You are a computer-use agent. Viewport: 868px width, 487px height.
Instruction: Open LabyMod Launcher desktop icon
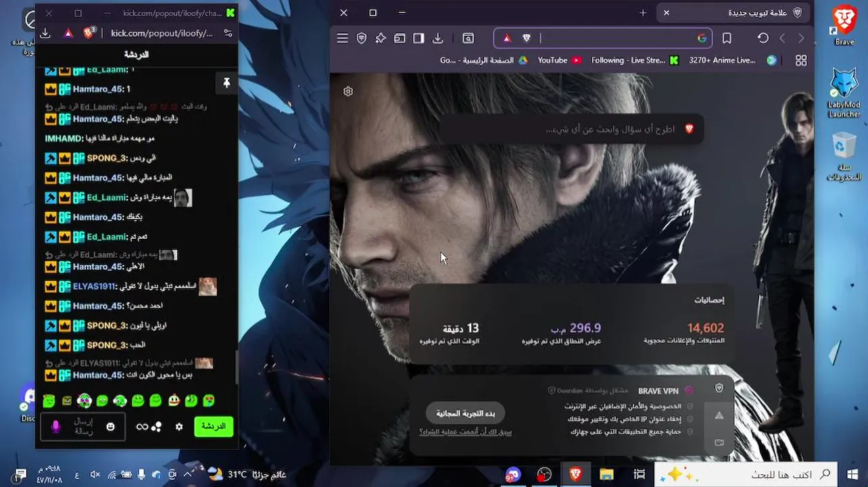(844, 93)
